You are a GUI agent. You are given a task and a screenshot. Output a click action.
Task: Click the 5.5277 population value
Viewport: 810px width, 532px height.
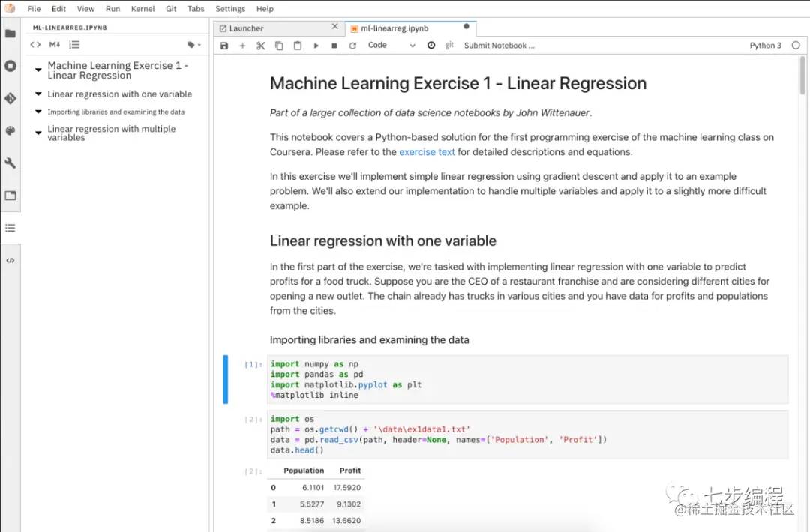click(x=312, y=504)
